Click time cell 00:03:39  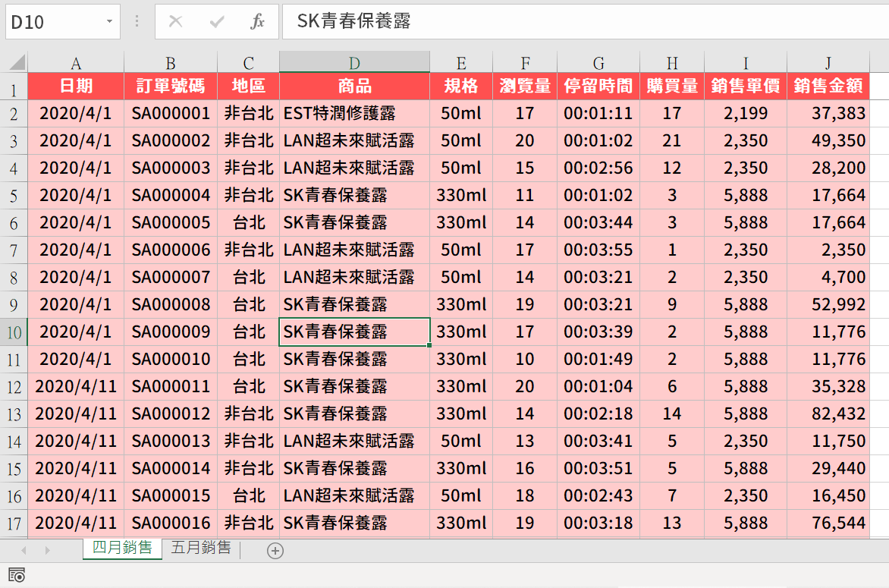click(598, 332)
